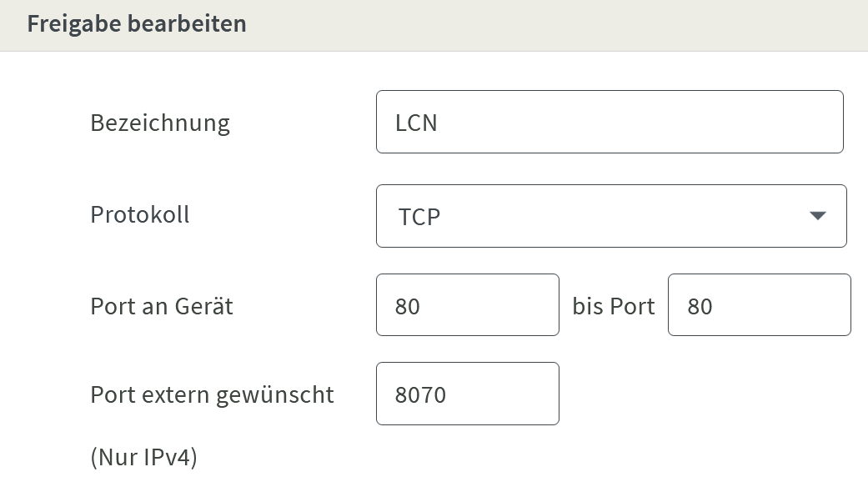Focus the Port an Gerät start field

[x=467, y=305]
